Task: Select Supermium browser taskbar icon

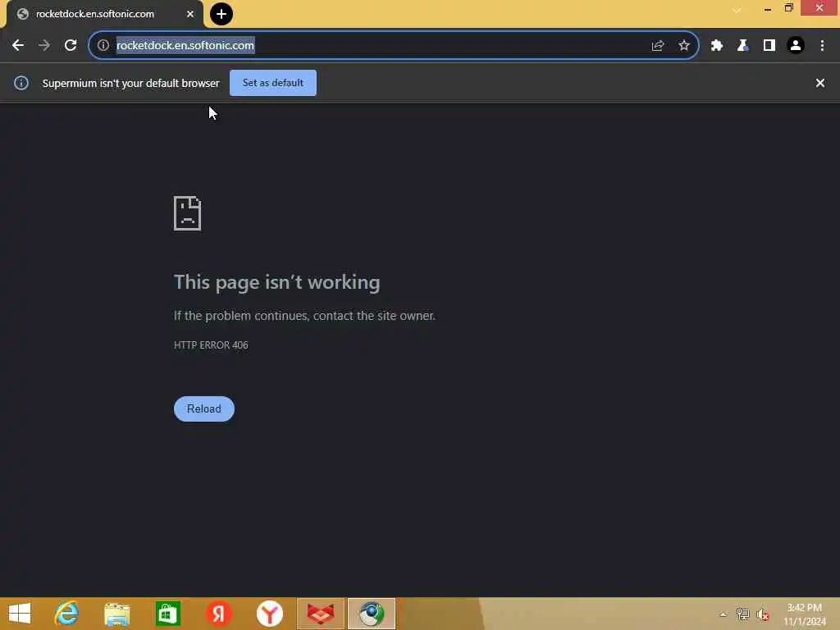Action: tap(372, 614)
